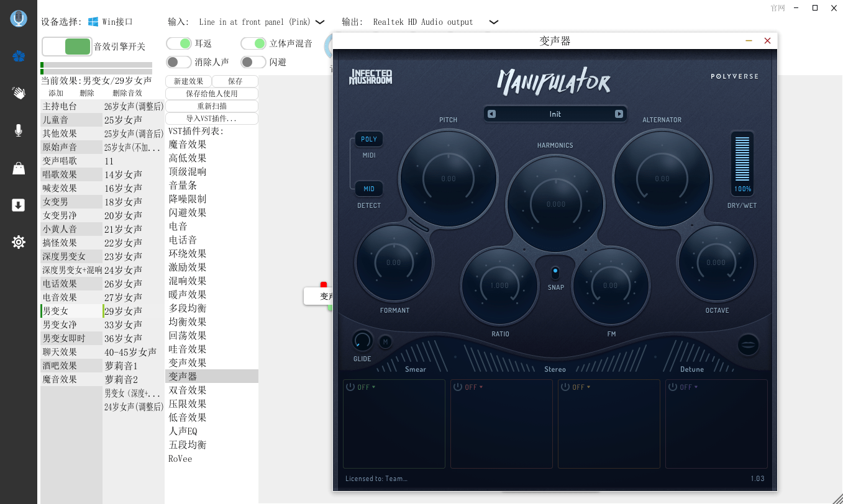
Task: Click the M button beside Glide
Action: pos(385,341)
